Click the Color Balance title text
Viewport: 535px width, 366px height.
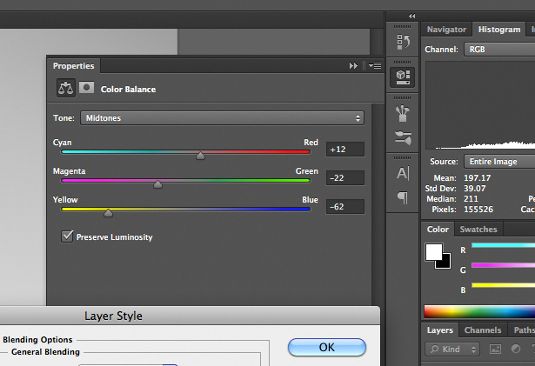pyautogui.click(x=128, y=89)
